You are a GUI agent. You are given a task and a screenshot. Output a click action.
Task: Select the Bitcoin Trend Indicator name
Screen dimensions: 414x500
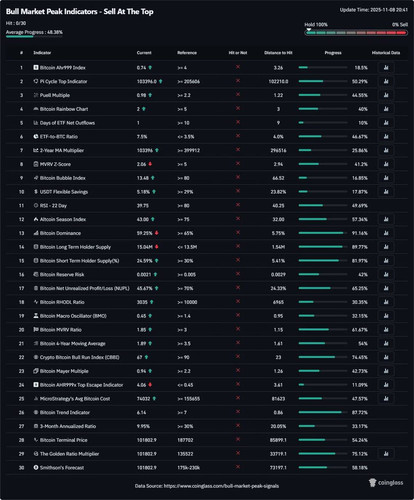65,413
